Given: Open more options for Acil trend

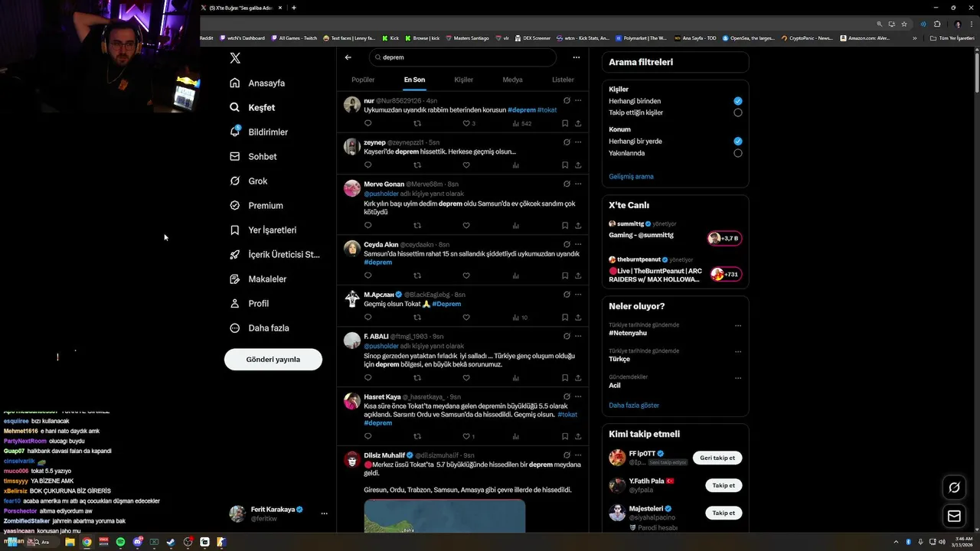Looking at the screenshot, I should 738,378.
